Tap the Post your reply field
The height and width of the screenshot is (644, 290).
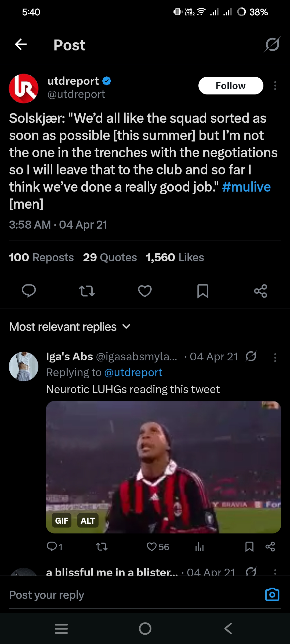pyautogui.click(x=129, y=595)
